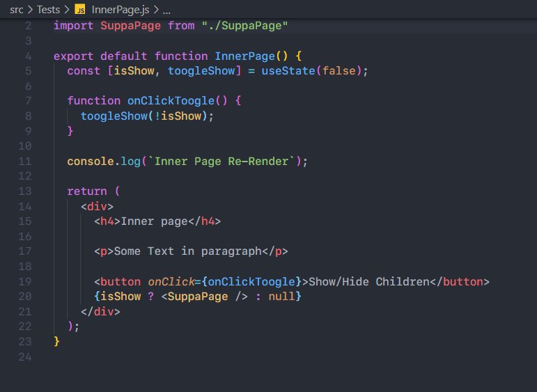Click the opening 'div' tag on line 14
This screenshot has height=392, width=537.
point(97,206)
